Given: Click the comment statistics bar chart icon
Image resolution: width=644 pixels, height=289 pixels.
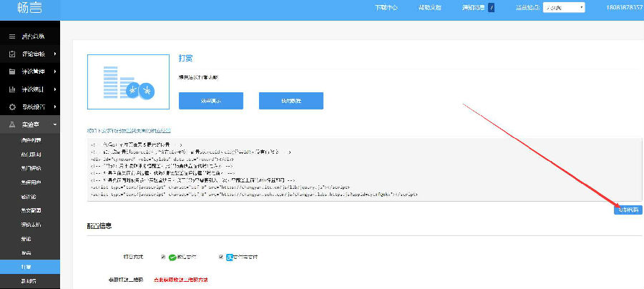Looking at the screenshot, I should click(12, 89).
